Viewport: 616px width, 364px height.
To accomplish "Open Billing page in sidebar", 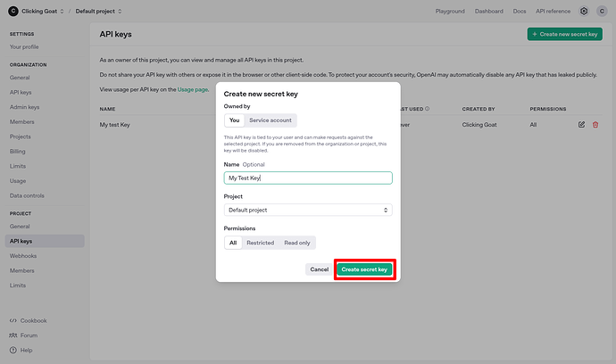I will 17,151.
